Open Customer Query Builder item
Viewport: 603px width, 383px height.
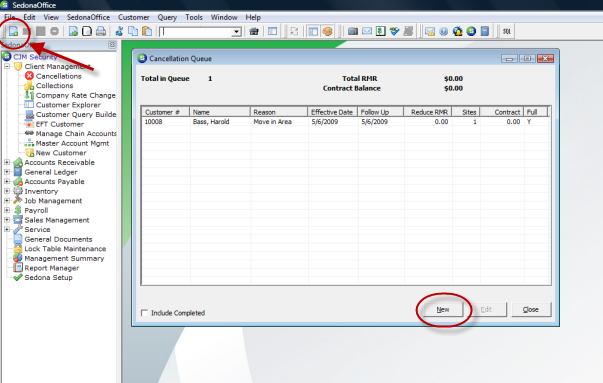[x=76, y=115]
